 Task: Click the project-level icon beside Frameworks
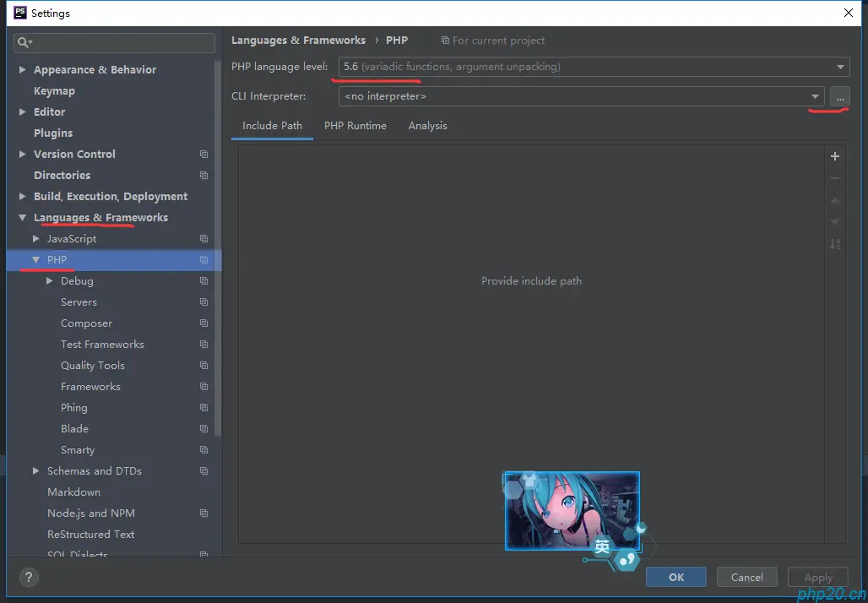click(203, 387)
